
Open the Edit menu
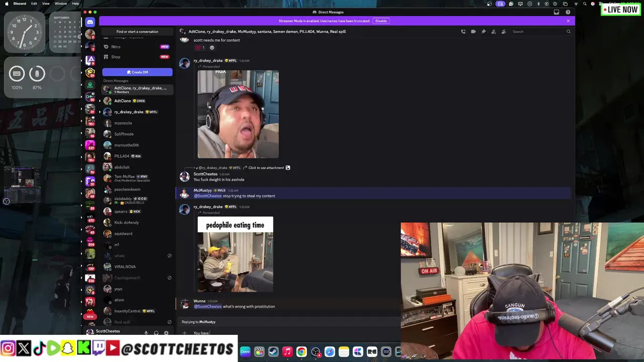click(34, 4)
